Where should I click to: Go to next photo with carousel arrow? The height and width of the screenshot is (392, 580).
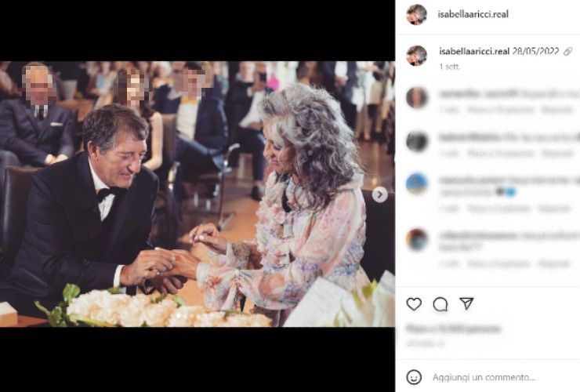(x=379, y=194)
